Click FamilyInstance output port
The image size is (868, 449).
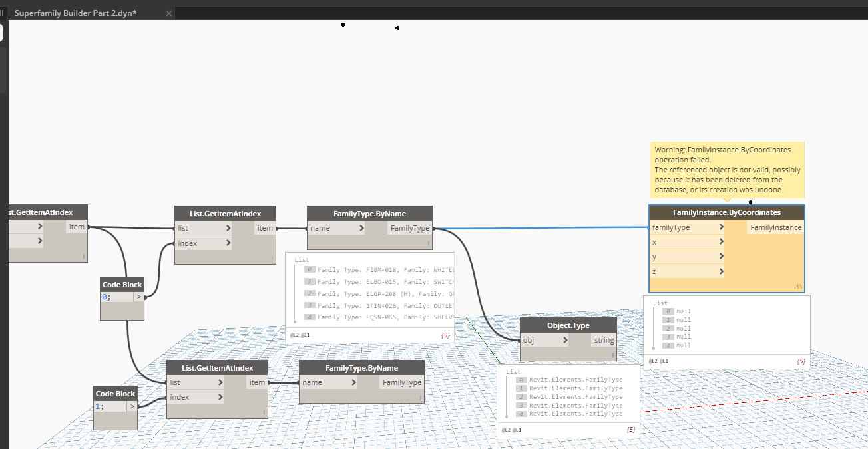(x=775, y=227)
